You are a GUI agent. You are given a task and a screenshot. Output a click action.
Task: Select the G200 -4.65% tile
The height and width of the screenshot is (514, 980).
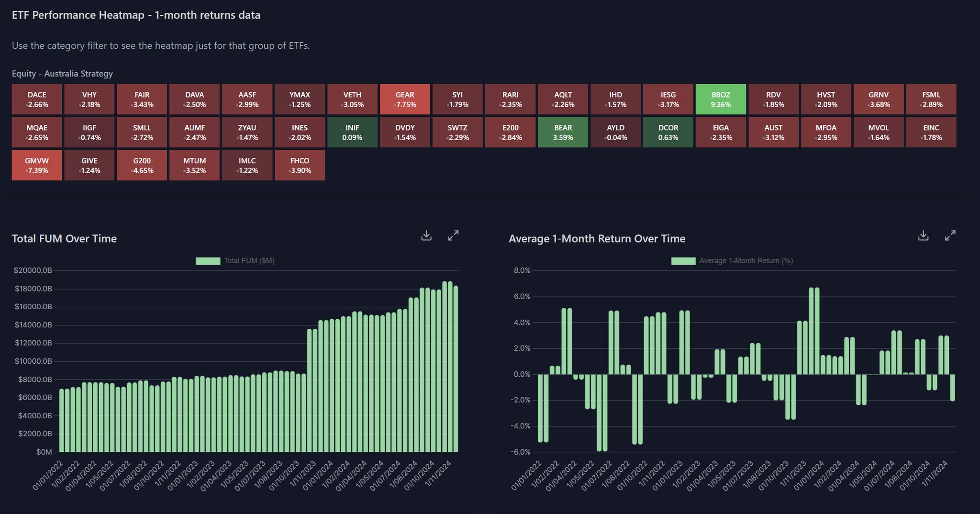142,165
